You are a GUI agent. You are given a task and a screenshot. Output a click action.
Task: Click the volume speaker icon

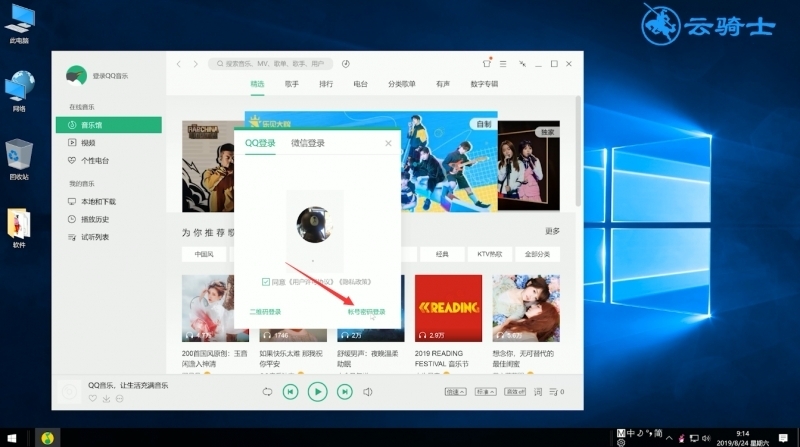tap(368, 392)
